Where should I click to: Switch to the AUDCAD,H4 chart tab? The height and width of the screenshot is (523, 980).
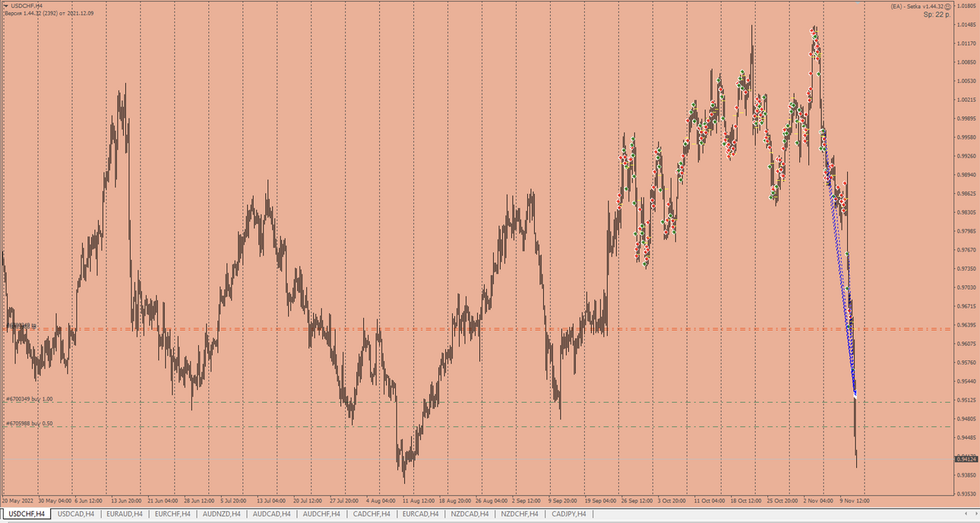click(x=271, y=515)
